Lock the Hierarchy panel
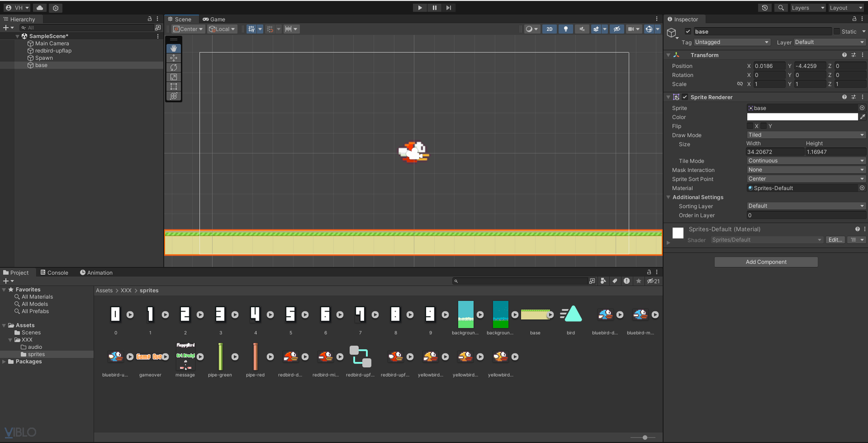The height and width of the screenshot is (443, 868). (149, 19)
